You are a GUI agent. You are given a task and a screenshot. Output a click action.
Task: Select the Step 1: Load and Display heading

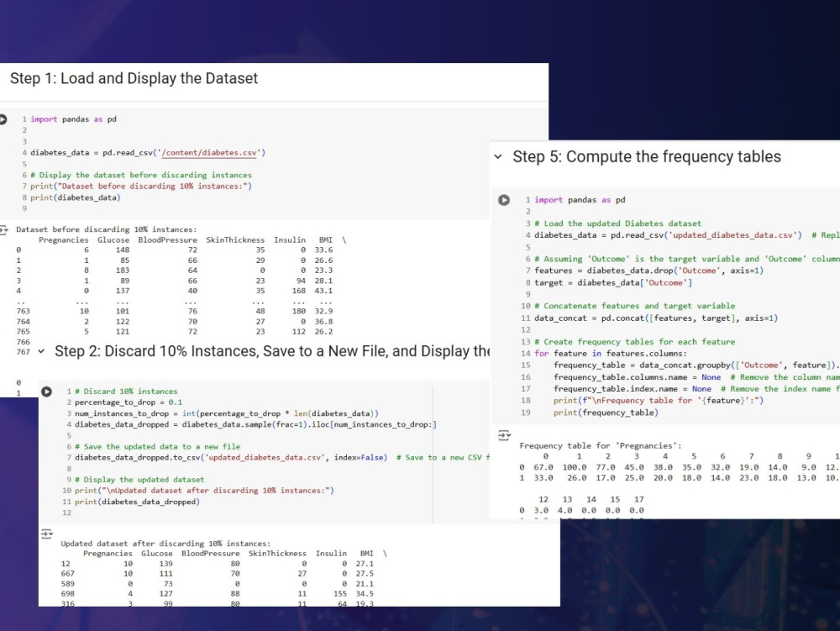pos(134,78)
